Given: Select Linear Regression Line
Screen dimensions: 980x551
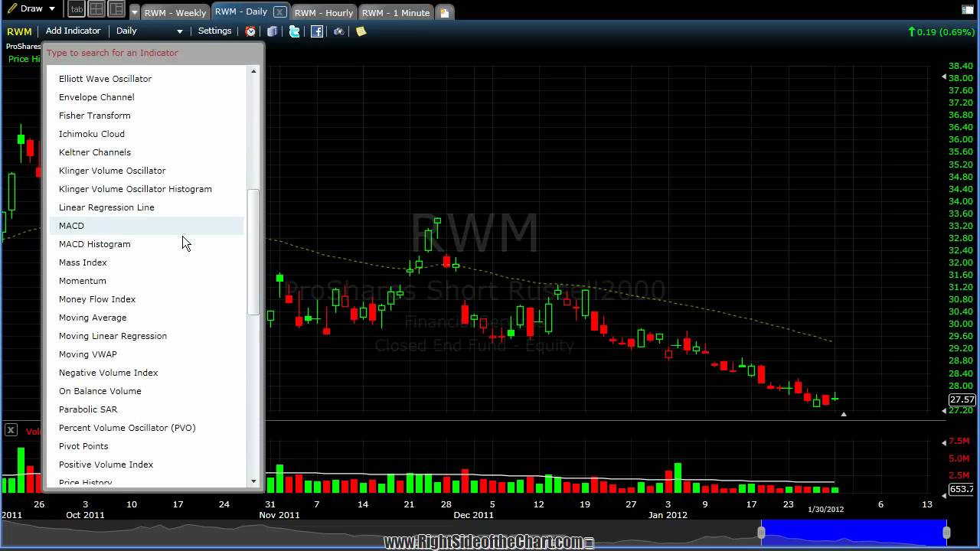Looking at the screenshot, I should click(147, 207).
